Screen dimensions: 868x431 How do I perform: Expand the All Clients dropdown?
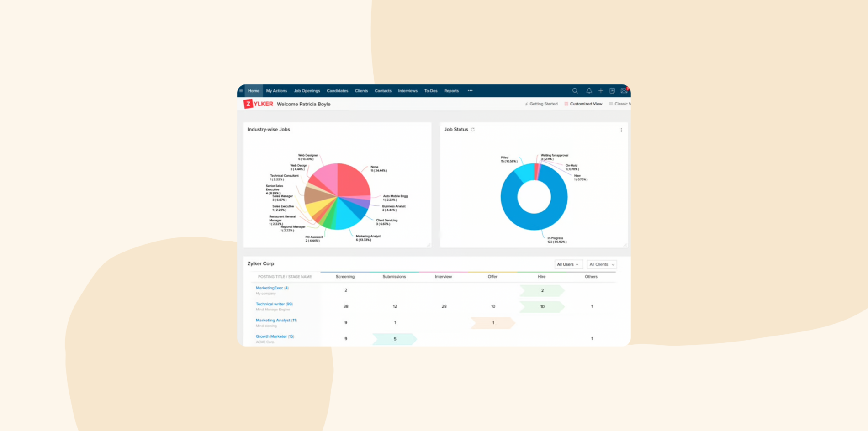[602, 264]
